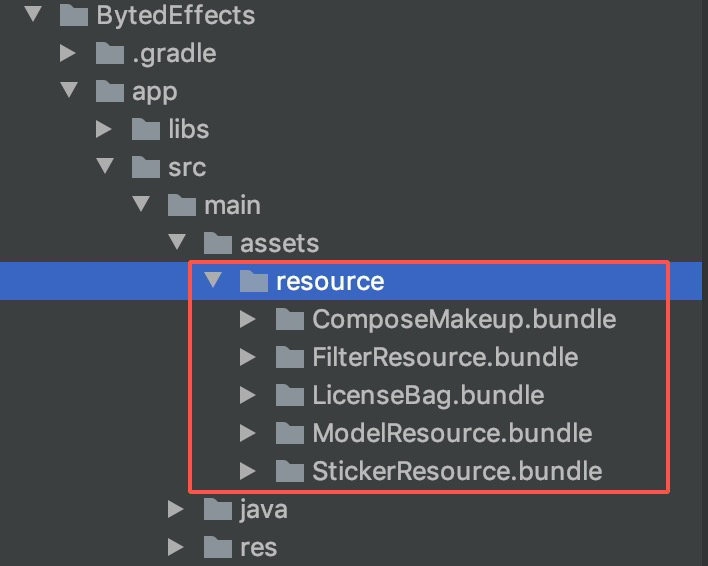Select the LicenseBag.bundle name
The image size is (708, 566).
[x=428, y=396]
